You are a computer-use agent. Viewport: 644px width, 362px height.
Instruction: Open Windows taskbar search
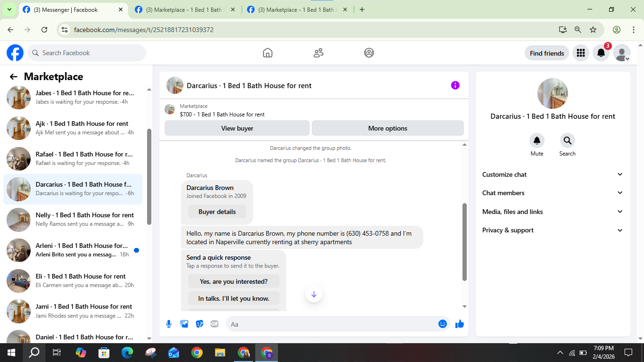pyautogui.click(x=34, y=352)
